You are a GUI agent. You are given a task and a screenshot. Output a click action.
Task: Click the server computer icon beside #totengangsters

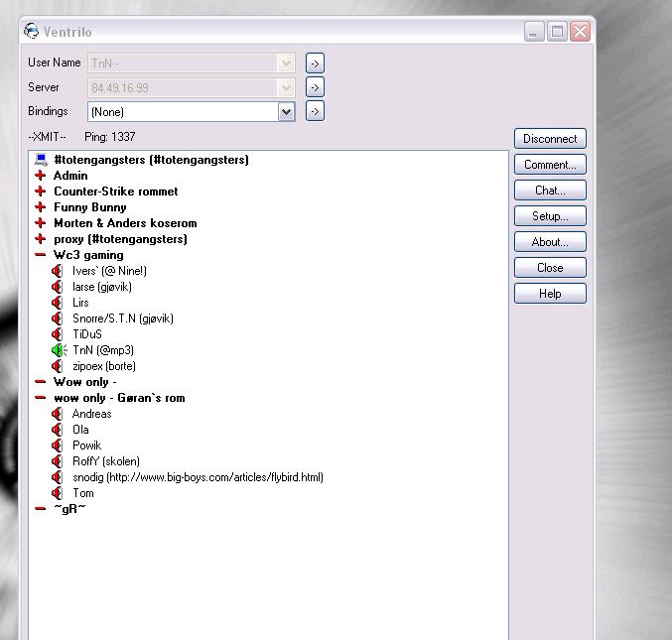41,160
